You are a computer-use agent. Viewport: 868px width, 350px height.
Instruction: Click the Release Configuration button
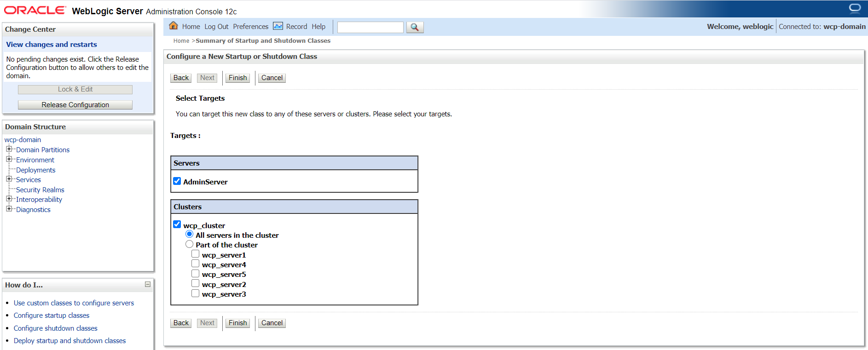[75, 105]
